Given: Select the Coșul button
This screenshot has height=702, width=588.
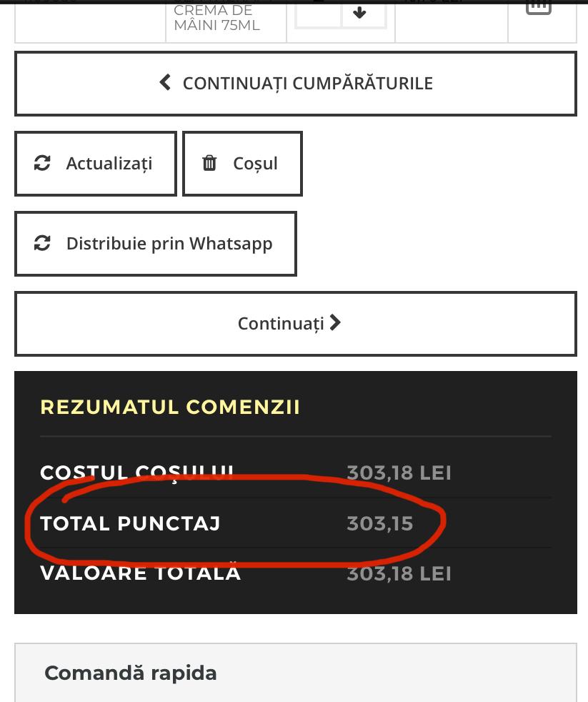Looking at the screenshot, I should pos(242,163).
